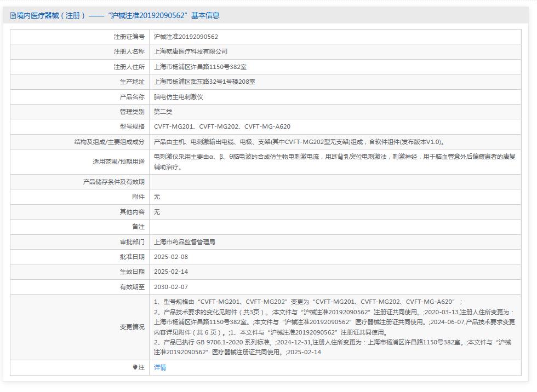The width and height of the screenshot is (537, 392).
Task: Select structure text starting 产品由主机、电刺激输出电缆
Action: pos(299,142)
